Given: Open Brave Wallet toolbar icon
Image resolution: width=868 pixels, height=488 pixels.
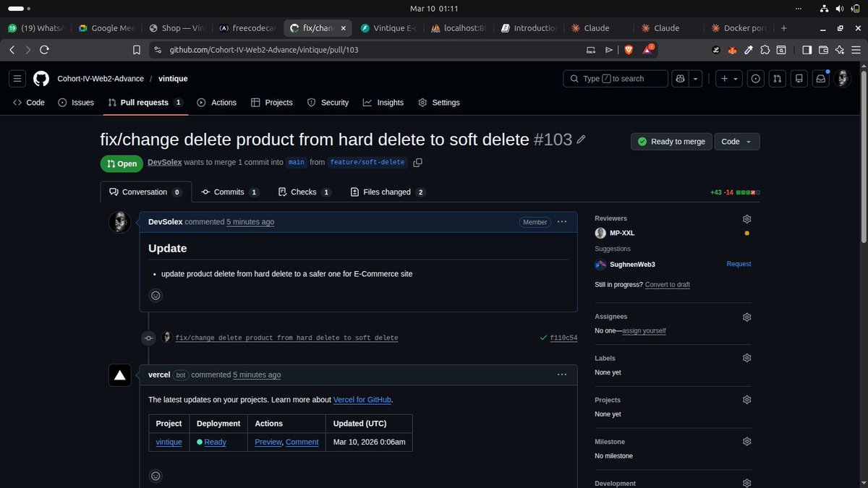Looking at the screenshot, I should point(823,50).
